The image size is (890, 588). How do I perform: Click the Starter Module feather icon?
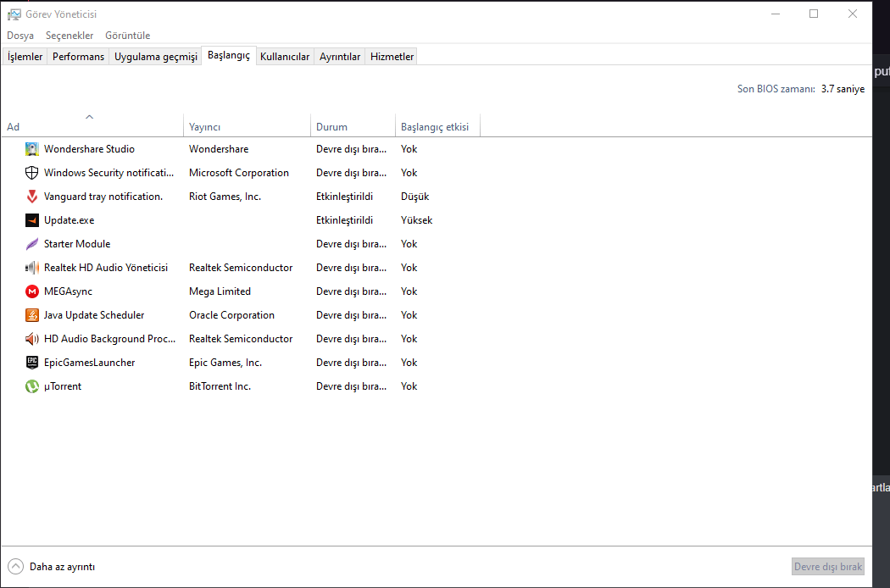[x=32, y=244]
